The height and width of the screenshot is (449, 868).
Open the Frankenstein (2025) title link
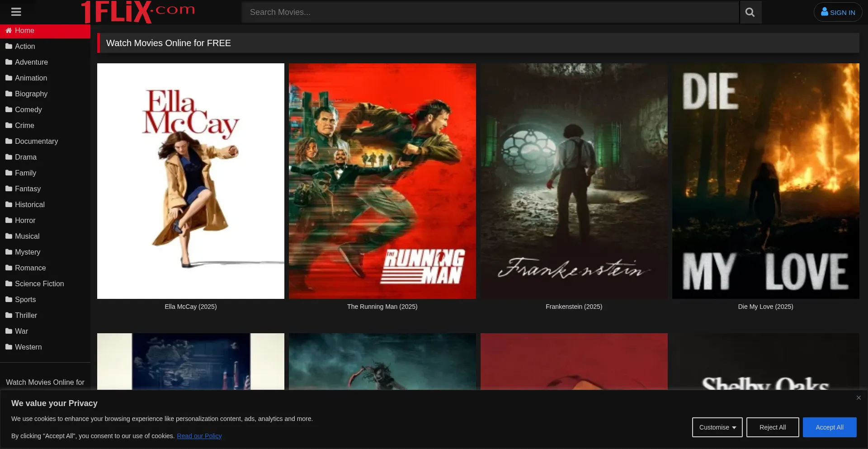[574, 307]
